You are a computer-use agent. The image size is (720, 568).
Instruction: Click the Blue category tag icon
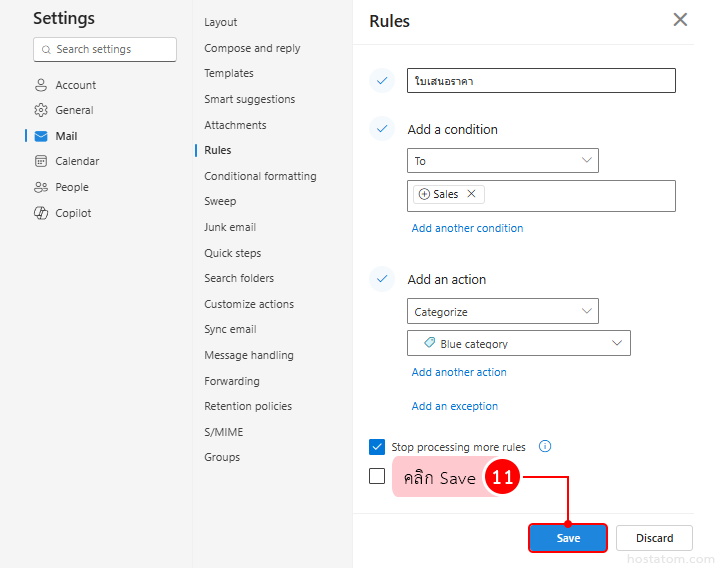click(429, 343)
